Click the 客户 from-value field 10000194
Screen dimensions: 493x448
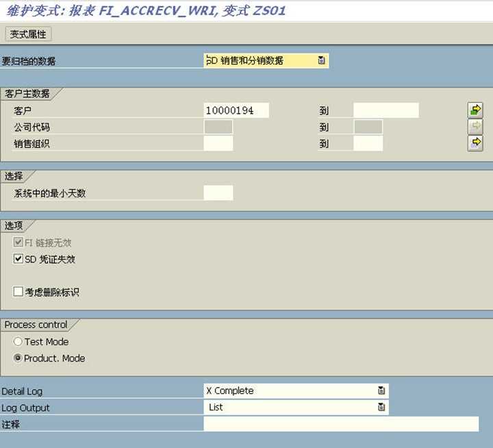coord(236,110)
